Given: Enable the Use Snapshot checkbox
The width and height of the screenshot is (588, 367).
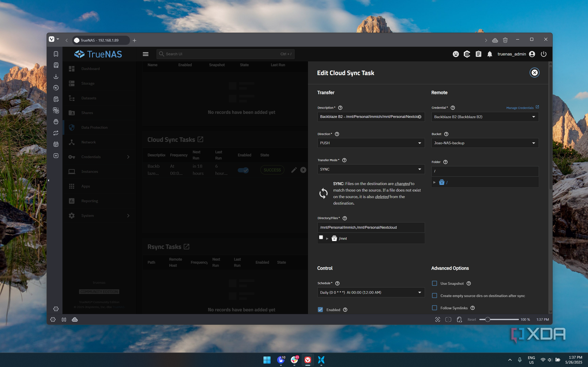Looking at the screenshot, I should 434,283.
